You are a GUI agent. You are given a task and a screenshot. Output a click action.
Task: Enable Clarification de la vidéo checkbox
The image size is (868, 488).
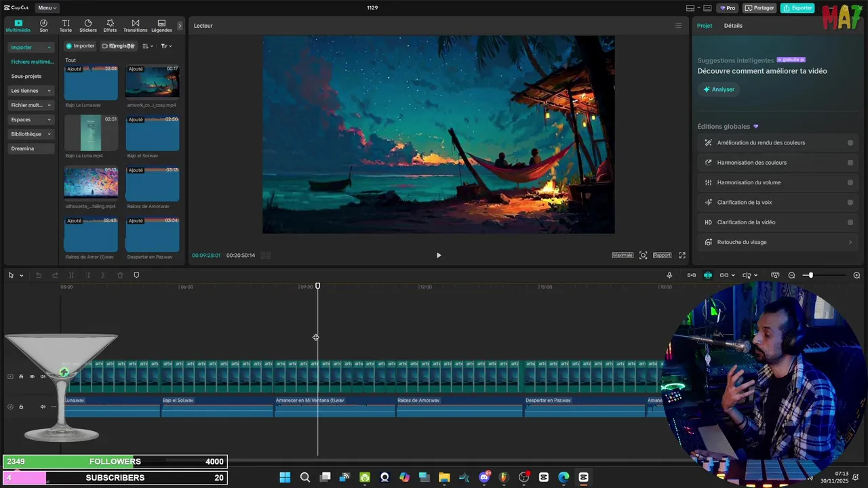(x=850, y=222)
